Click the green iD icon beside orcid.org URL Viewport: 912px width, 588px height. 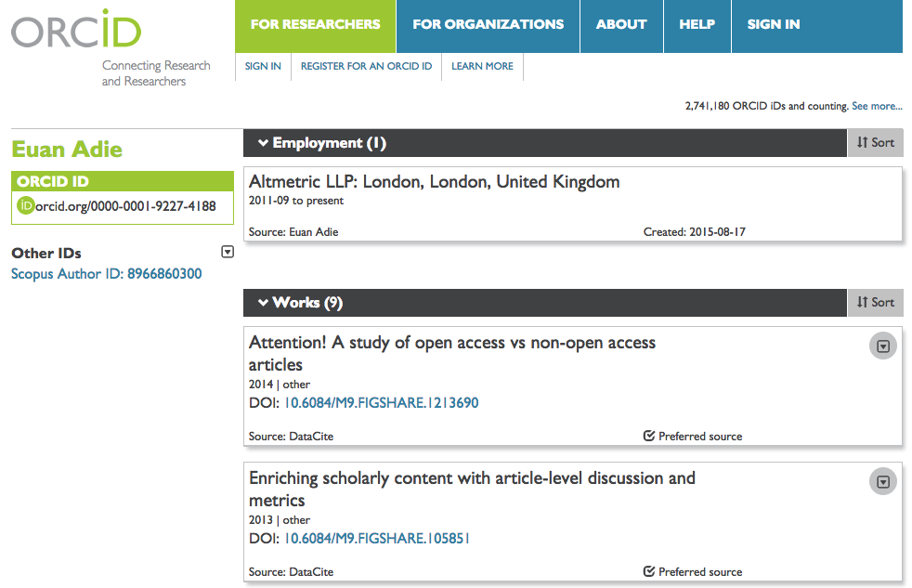26,205
